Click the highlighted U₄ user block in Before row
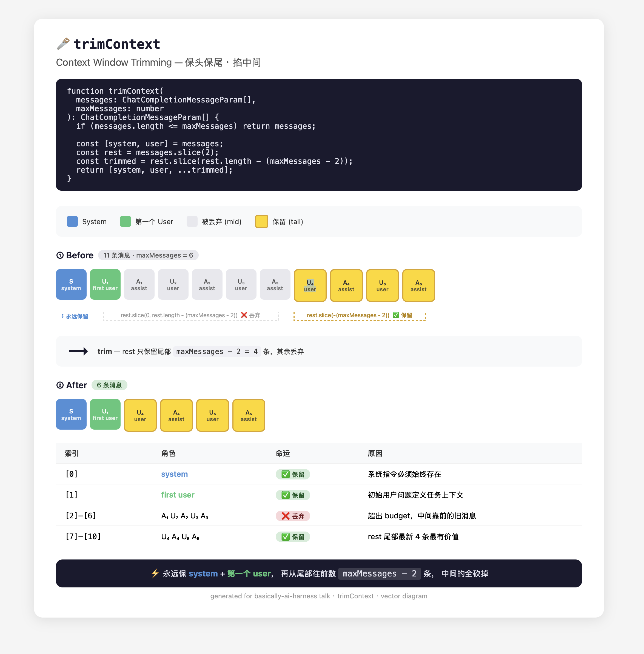Screen dimensions: 644x654 (x=310, y=285)
